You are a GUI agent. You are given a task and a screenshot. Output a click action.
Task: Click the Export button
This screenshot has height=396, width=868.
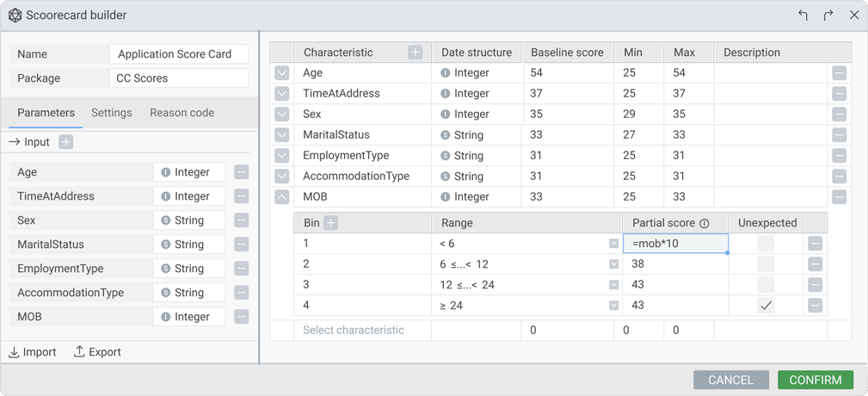click(x=97, y=352)
